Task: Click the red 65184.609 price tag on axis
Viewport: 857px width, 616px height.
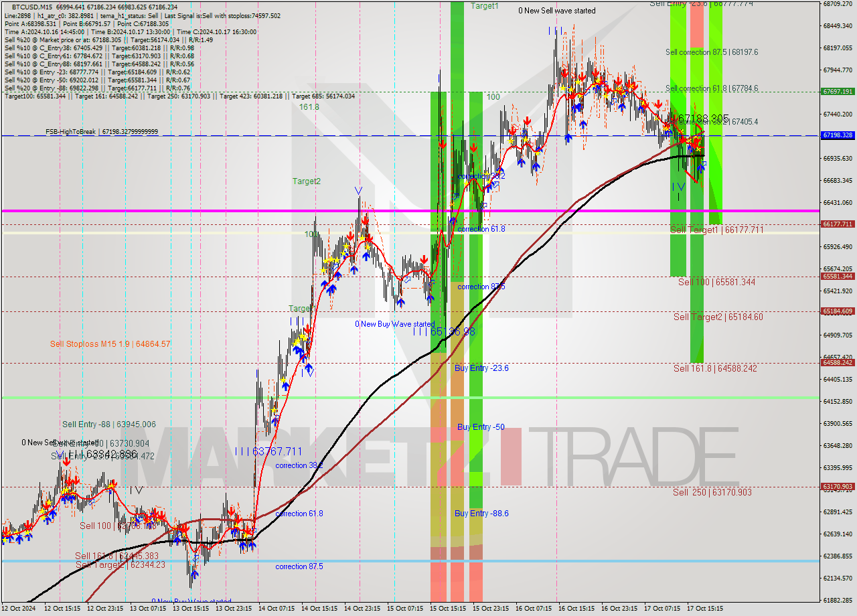Action: 838,311
